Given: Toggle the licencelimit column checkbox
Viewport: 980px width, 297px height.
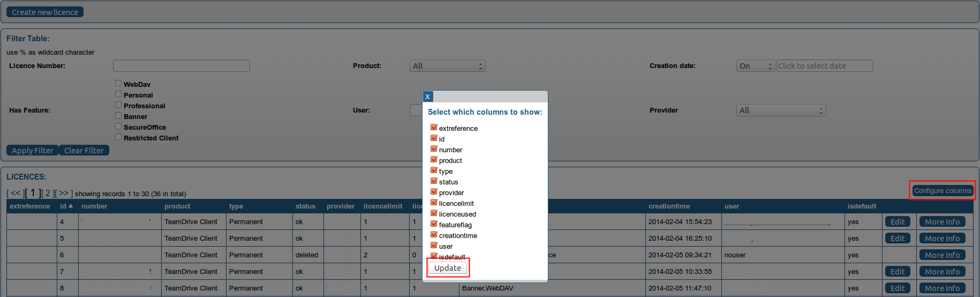Looking at the screenshot, I should (434, 203).
